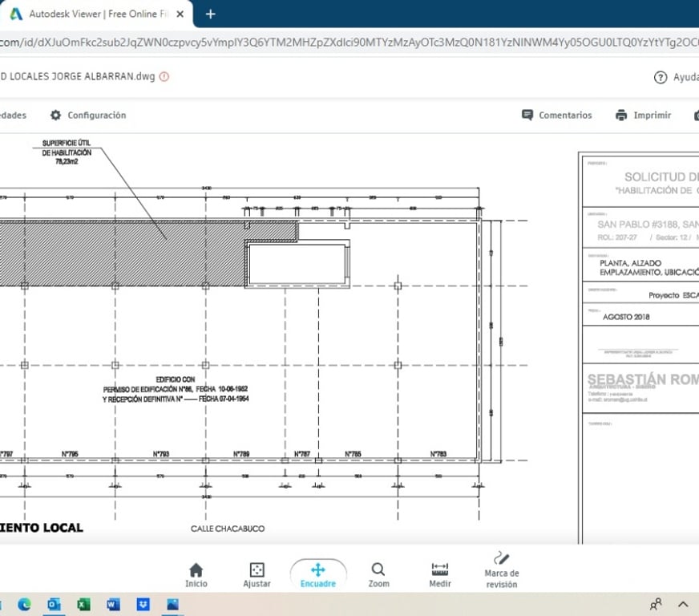
Task: Select the Zoom magnifier tool
Action: point(378,574)
